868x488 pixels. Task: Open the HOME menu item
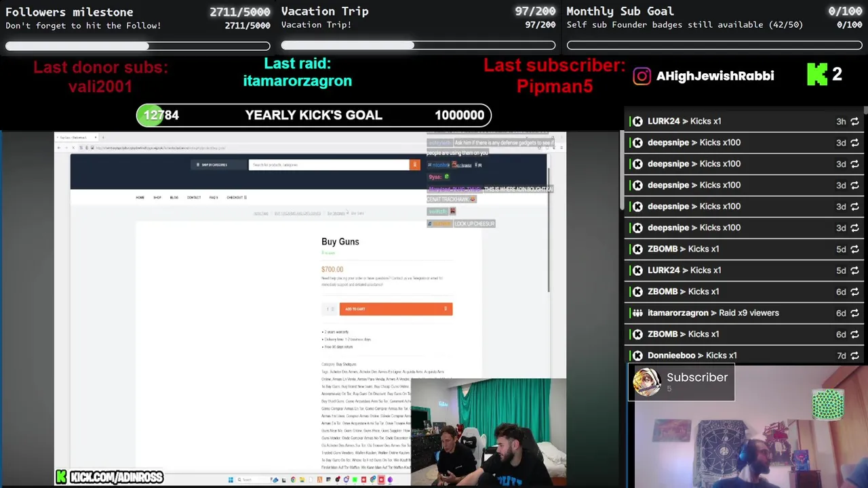pyautogui.click(x=140, y=197)
